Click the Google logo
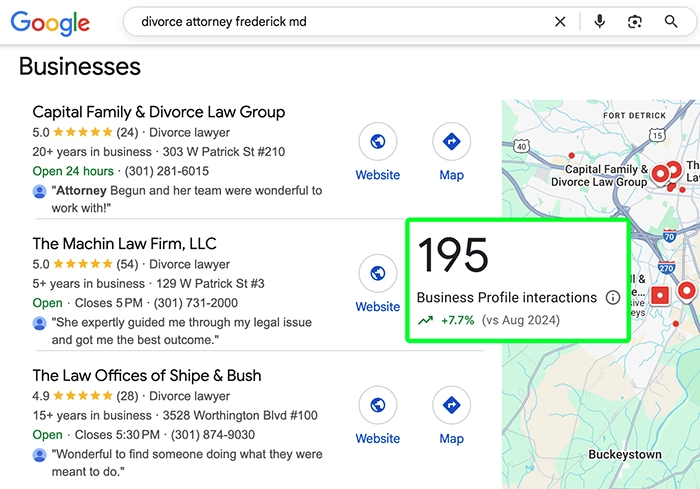 click(50, 23)
